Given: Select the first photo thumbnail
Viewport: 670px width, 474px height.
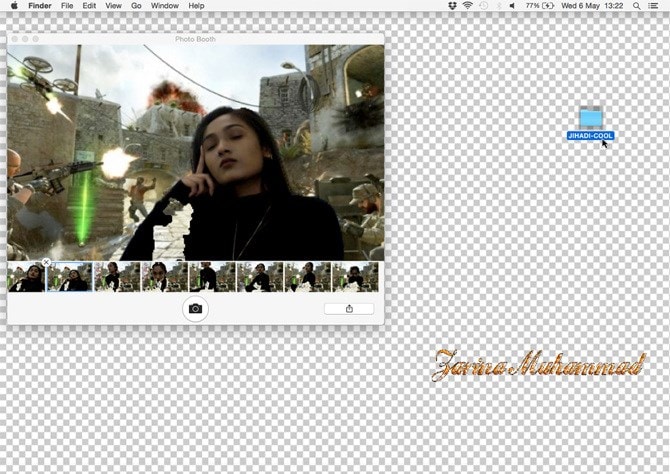Looking at the screenshot, I should (x=26, y=277).
